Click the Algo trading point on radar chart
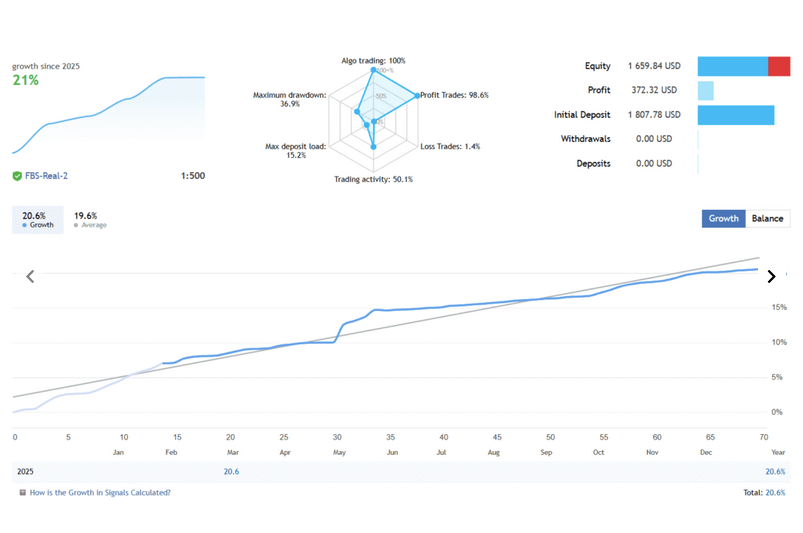Image resolution: width=803 pixels, height=533 pixels. point(373,70)
